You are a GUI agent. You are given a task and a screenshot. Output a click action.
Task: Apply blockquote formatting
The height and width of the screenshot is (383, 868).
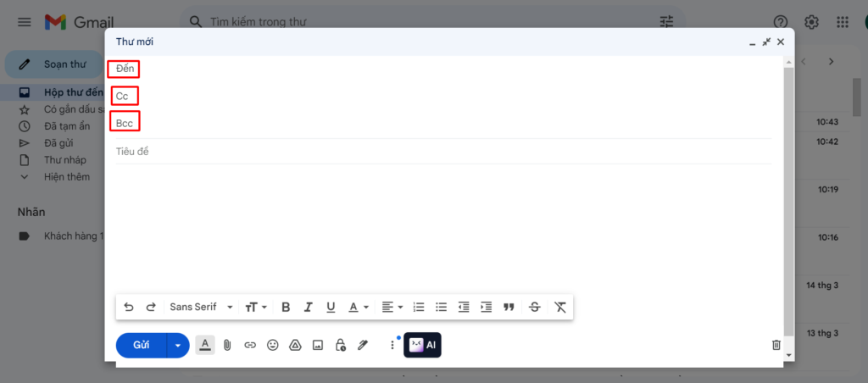[x=509, y=308]
